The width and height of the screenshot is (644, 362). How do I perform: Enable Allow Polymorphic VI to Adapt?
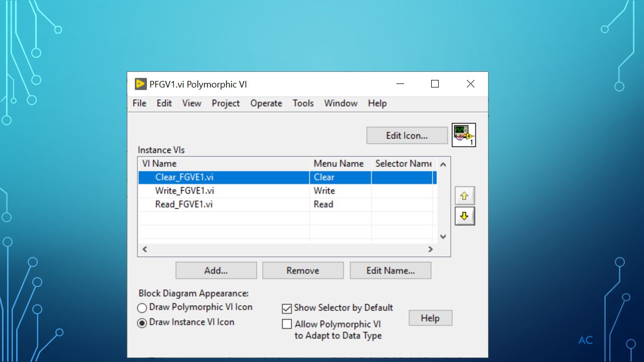(287, 324)
